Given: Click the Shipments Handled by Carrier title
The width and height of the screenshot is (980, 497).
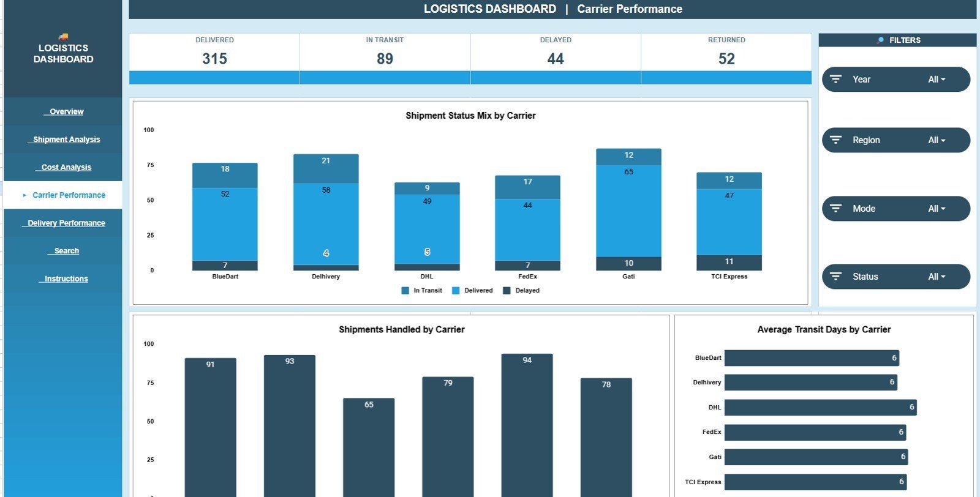Looking at the screenshot, I should (402, 329).
